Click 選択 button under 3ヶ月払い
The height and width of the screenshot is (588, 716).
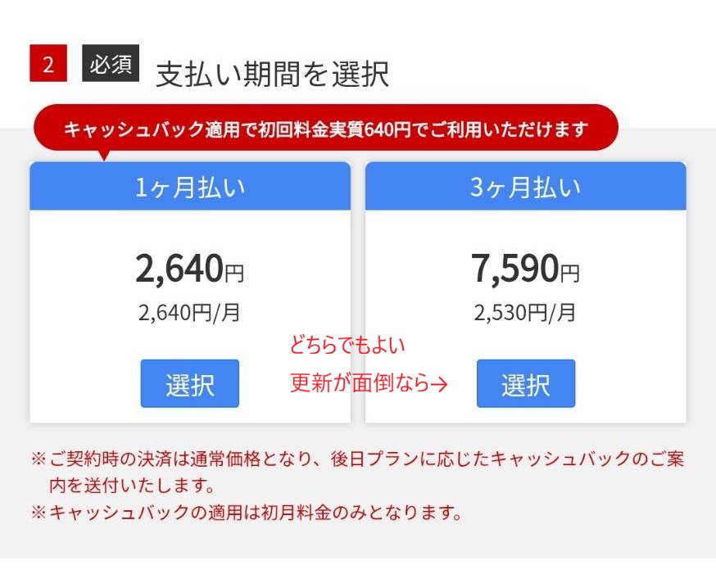(x=525, y=383)
